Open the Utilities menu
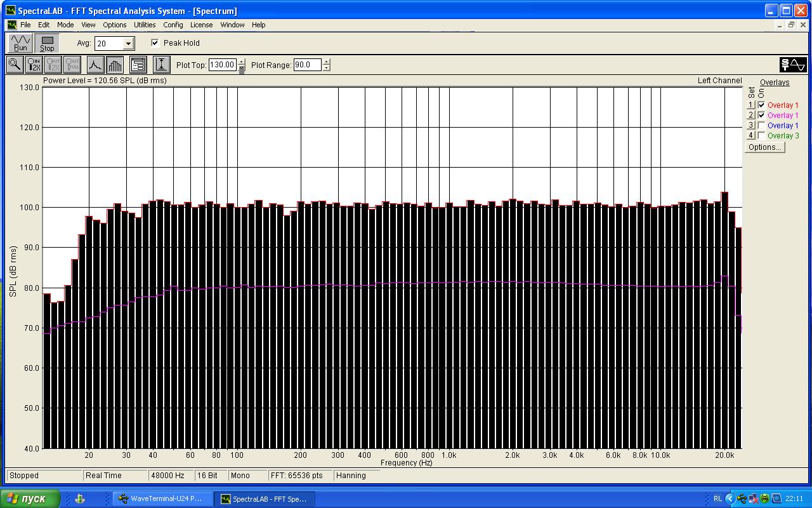 [145, 25]
